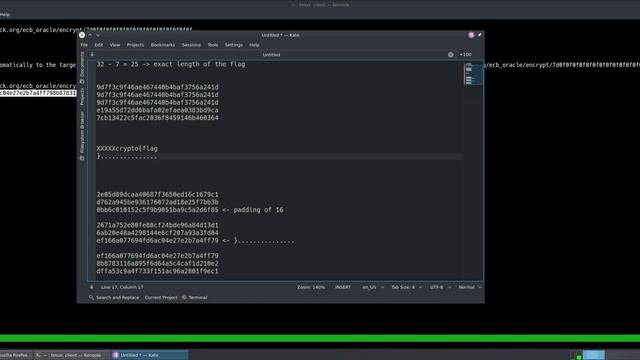Click the line 'dffa53c9a4f733f151ac96a2801f9ec1'
Screen dimensions: 640x360
(158, 271)
